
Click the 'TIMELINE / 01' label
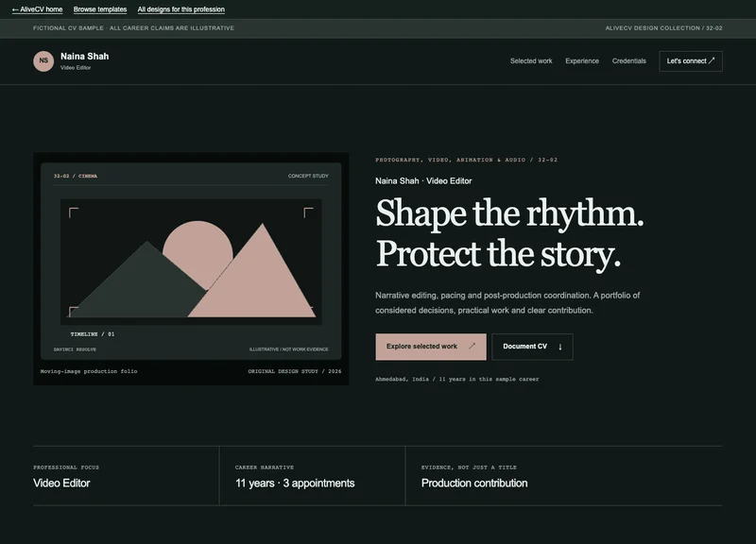click(x=93, y=334)
